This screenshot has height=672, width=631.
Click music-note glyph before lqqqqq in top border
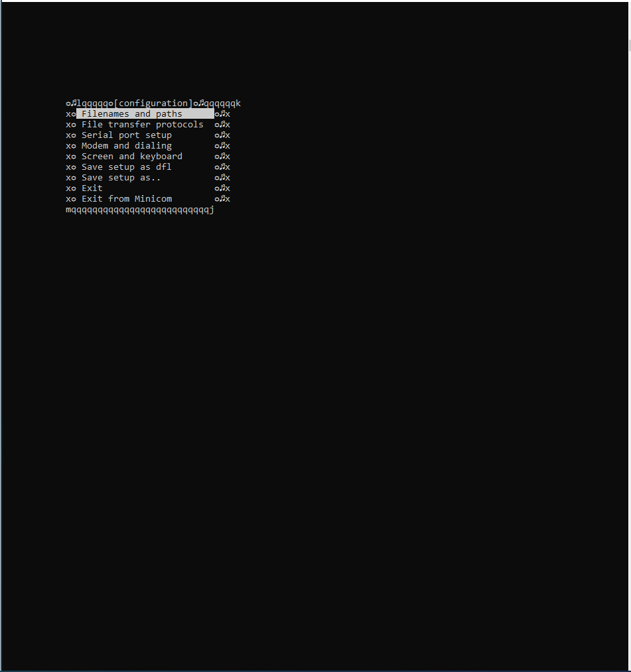74,103
